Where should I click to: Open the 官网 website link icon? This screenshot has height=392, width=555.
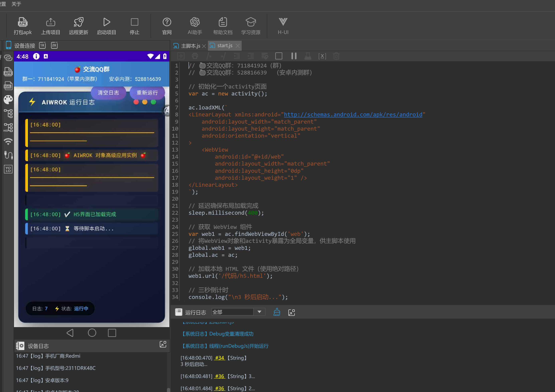pyautogui.click(x=167, y=26)
